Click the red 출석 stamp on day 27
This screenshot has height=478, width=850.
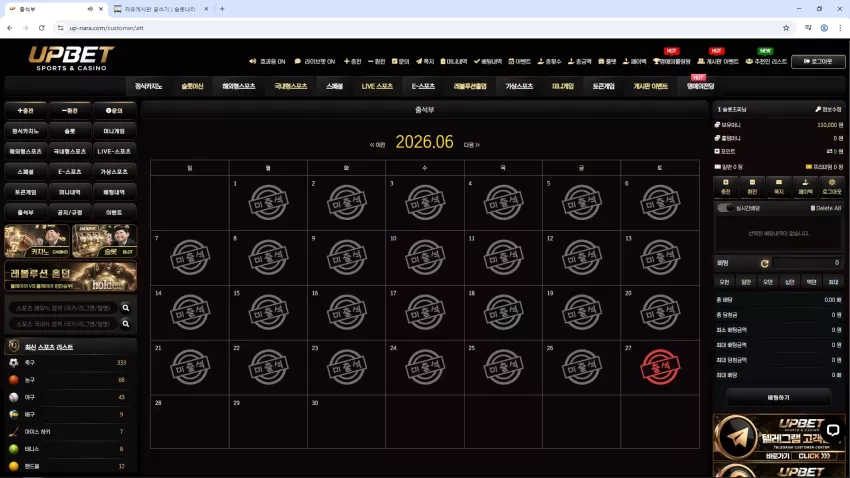click(x=660, y=367)
